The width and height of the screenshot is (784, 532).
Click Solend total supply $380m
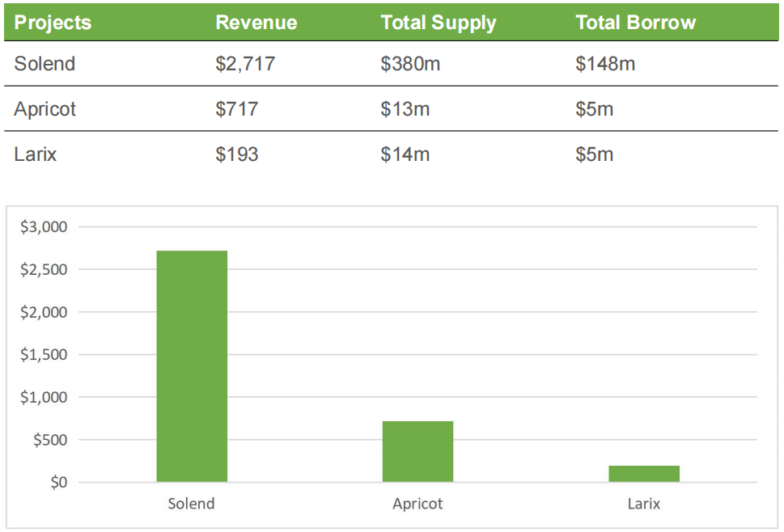410,63
